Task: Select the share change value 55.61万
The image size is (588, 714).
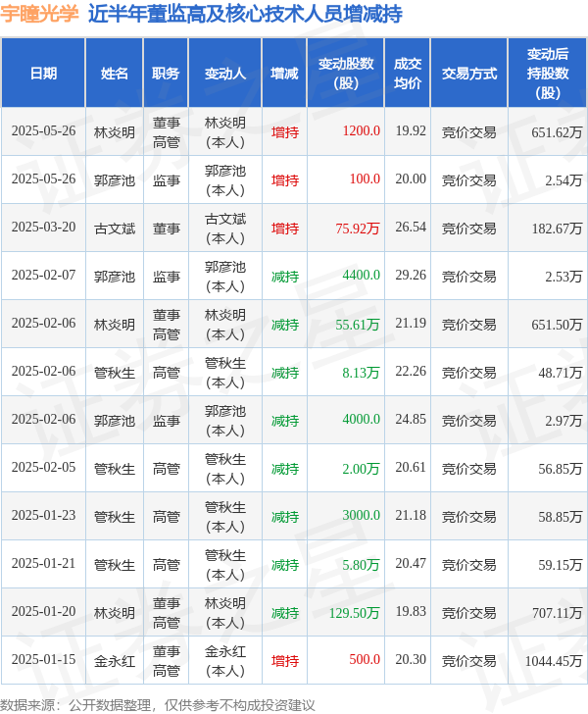Action: (x=358, y=325)
